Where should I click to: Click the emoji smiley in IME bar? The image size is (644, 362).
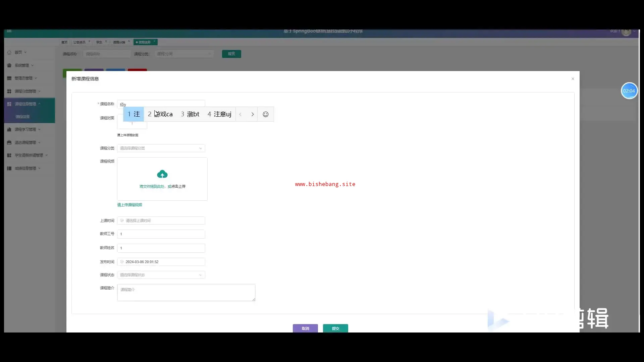[x=265, y=114]
